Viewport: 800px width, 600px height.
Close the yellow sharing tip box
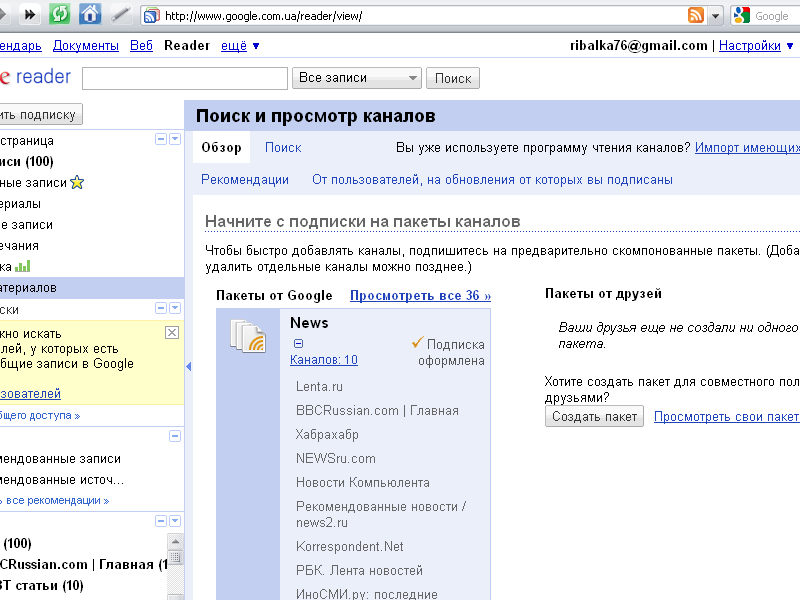coord(172,332)
